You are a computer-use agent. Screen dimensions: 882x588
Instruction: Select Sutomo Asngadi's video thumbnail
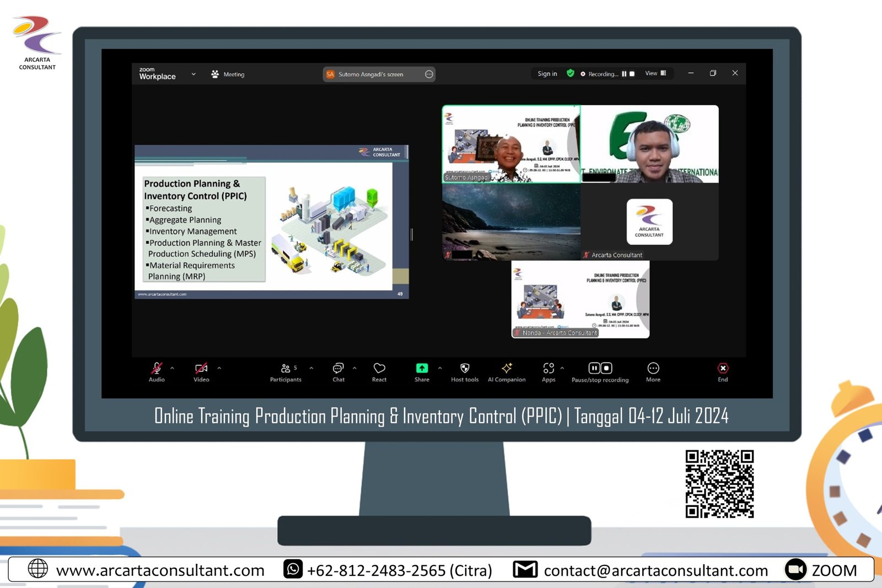pyautogui.click(x=511, y=144)
